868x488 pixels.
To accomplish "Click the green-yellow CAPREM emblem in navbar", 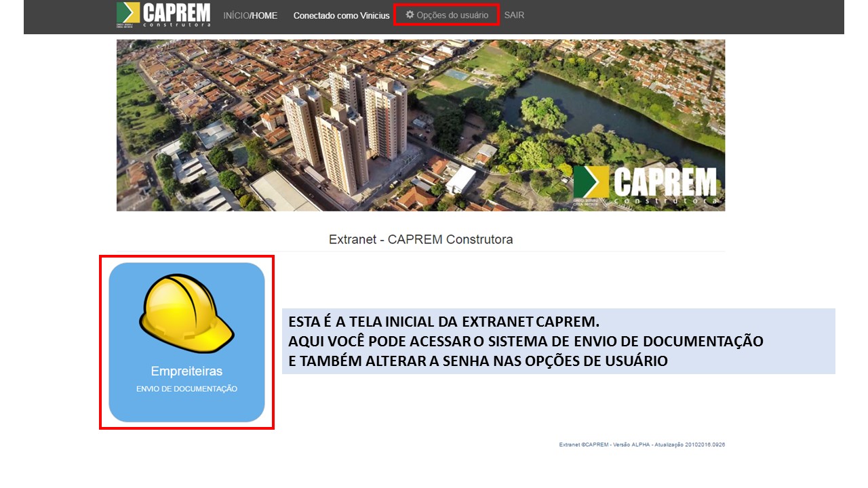I will pyautogui.click(x=128, y=13).
